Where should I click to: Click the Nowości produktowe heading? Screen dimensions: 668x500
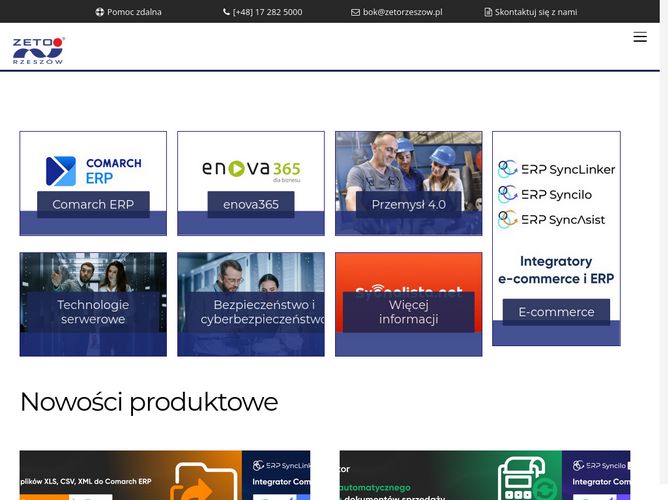[149, 402]
